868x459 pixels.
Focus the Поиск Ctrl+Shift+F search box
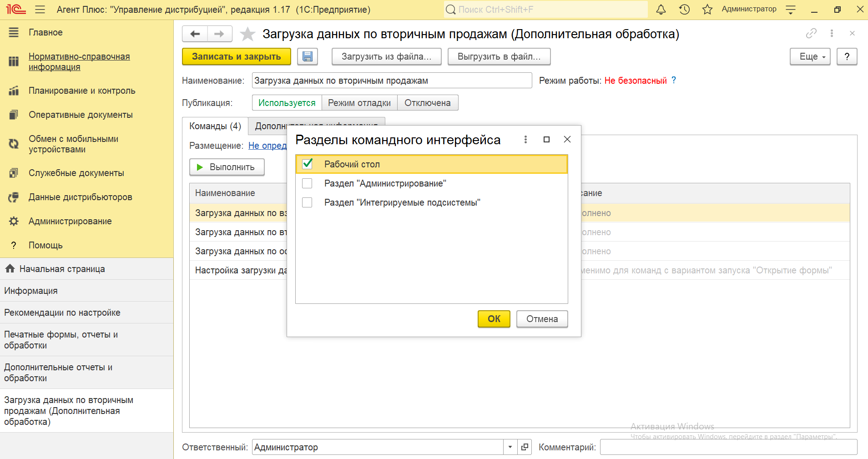point(545,9)
